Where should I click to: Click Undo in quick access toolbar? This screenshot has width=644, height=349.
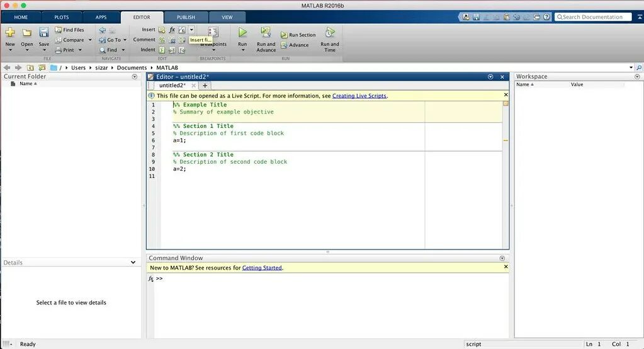(517, 17)
